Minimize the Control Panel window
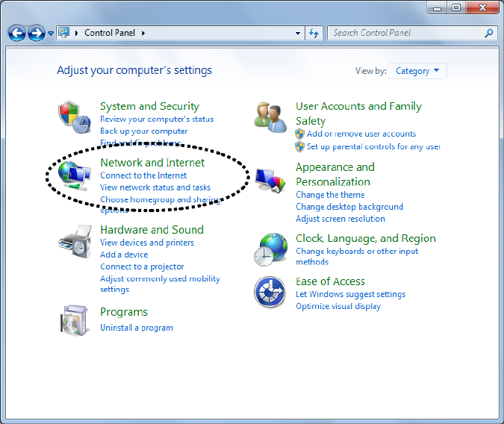The height and width of the screenshot is (424, 504). 437,7
